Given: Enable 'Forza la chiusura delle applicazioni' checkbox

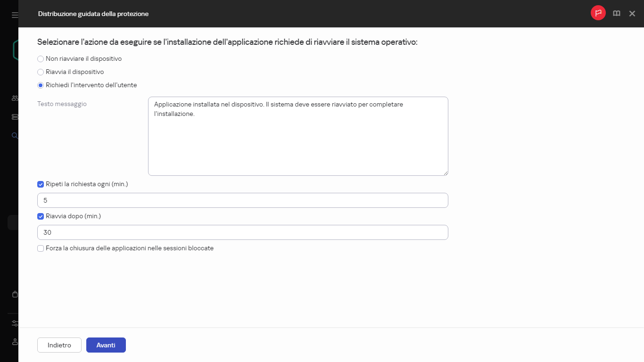Looking at the screenshot, I should pos(41,248).
